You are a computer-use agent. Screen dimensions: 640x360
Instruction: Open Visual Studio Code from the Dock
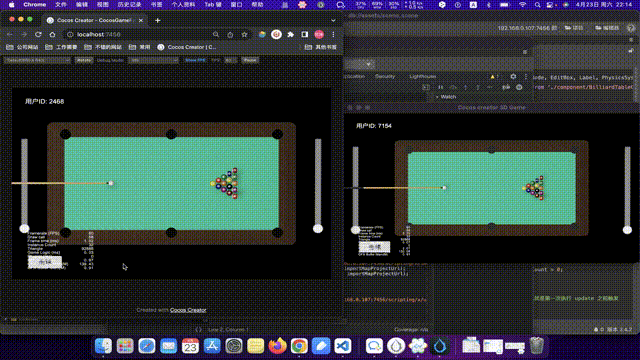(343, 346)
